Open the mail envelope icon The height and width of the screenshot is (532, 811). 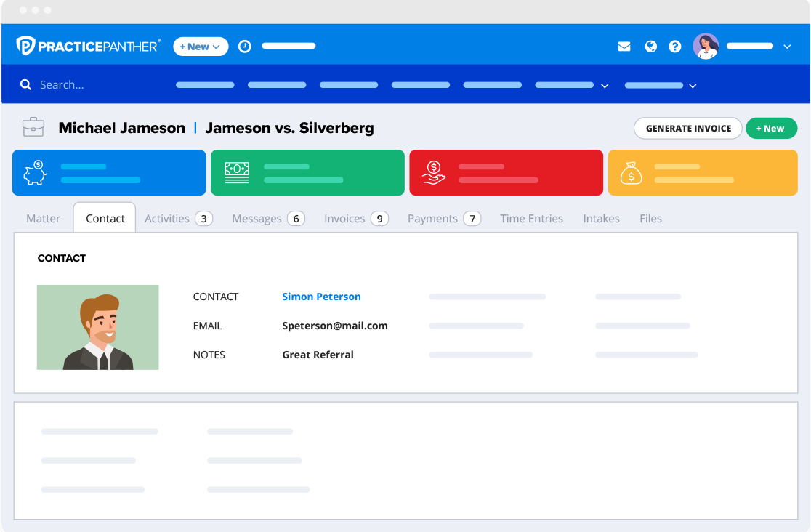(x=624, y=47)
